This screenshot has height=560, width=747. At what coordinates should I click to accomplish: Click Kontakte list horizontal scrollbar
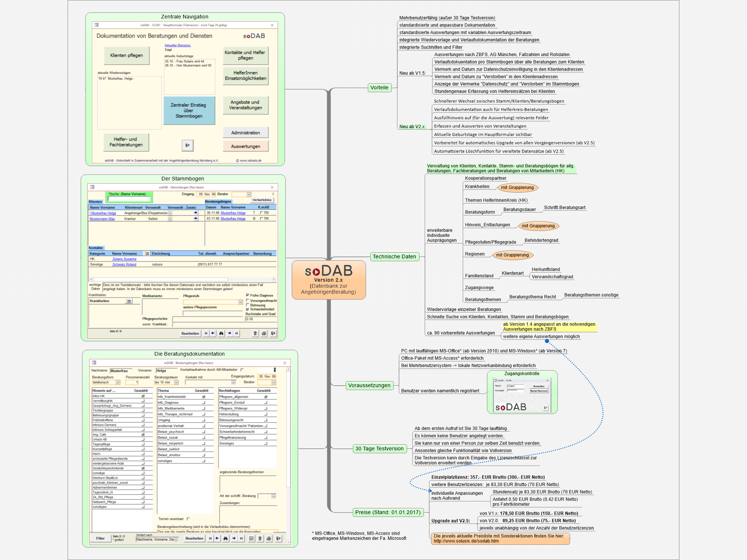click(182, 279)
